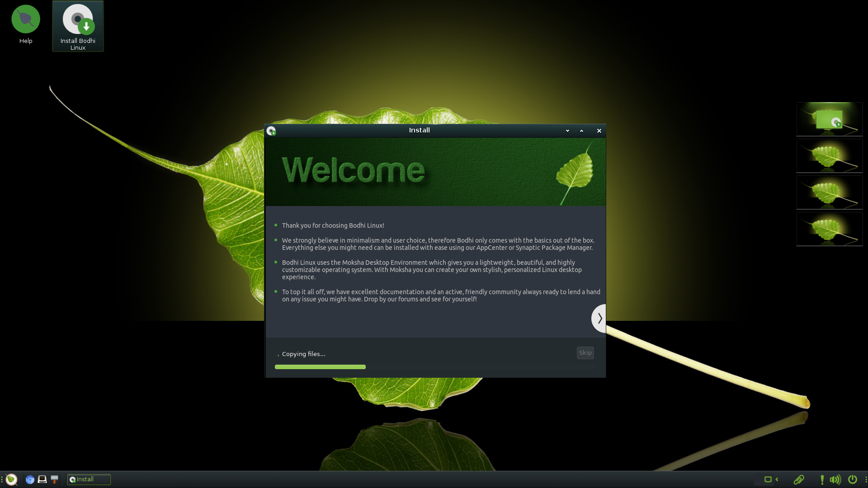This screenshot has width=868, height=488.
Task: Open the volume control speaker icon
Action: [836, 480]
